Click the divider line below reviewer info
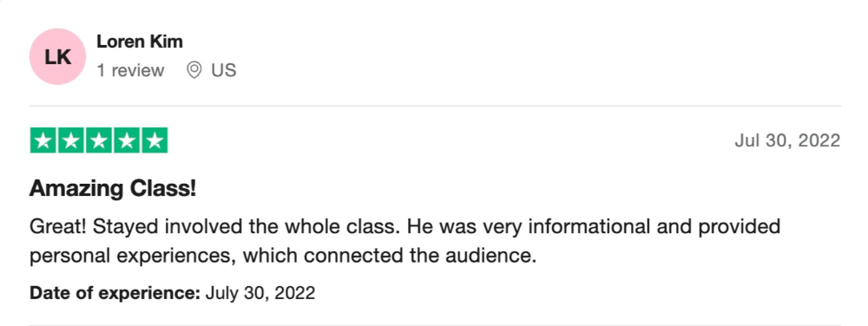Image resolution: width=868 pixels, height=326 pixels. (435, 106)
